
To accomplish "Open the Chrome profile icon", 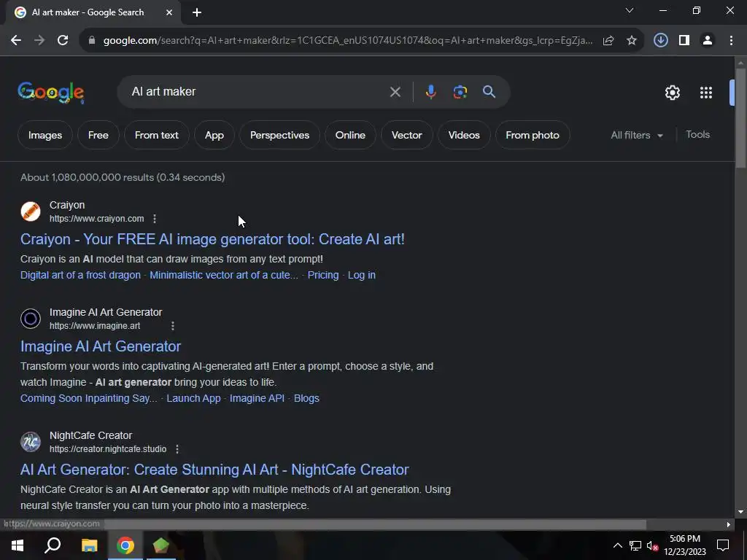I will (708, 41).
